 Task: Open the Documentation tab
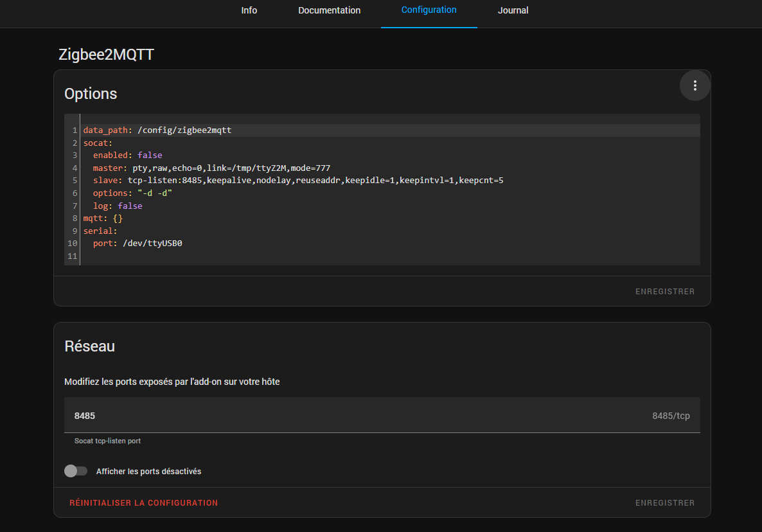[x=329, y=10]
